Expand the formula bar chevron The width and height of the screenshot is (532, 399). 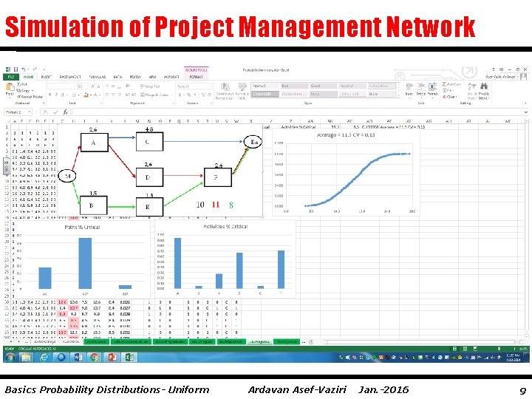[525, 112]
